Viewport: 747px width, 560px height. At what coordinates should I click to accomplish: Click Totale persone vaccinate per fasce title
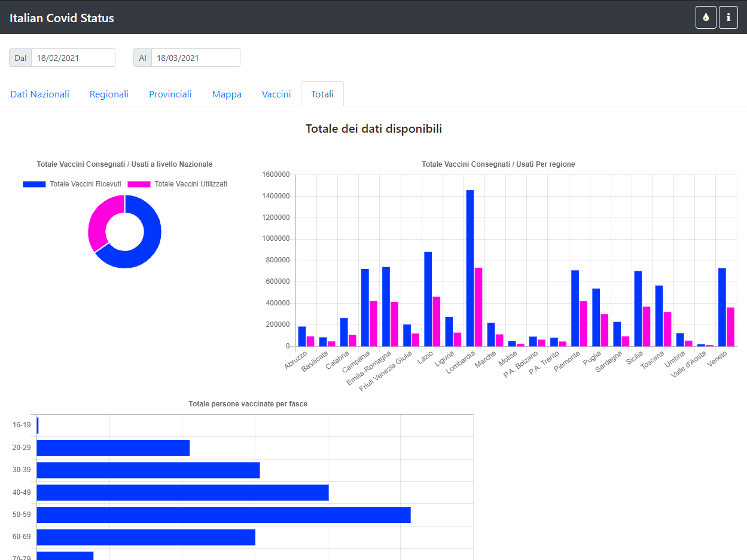248,404
